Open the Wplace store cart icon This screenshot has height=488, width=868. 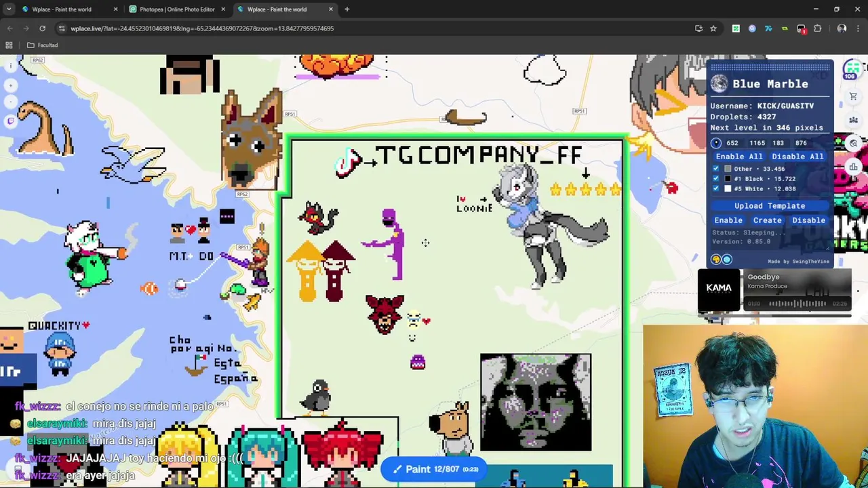pyautogui.click(x=853, y=96)
